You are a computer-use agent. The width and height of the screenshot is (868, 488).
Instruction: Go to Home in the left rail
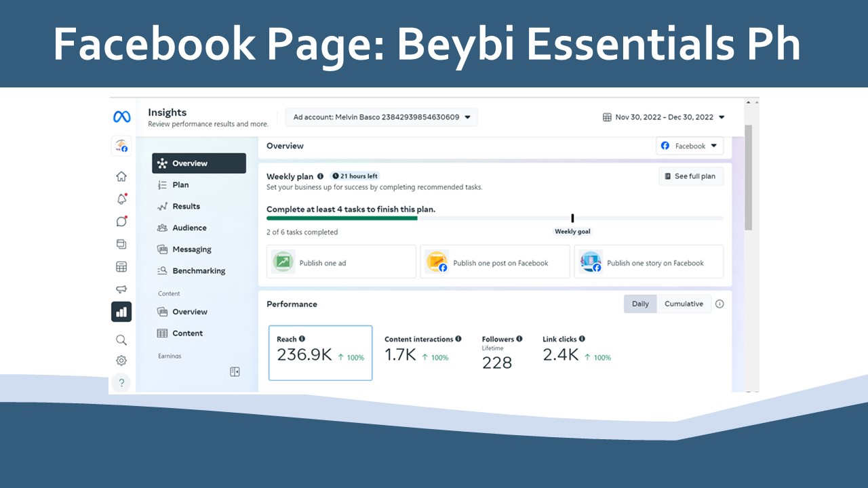121,176
